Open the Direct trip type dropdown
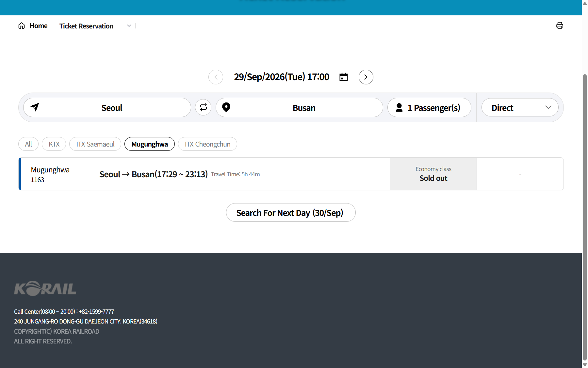Image resolution: width=588 pixels, height=368 pixels. [520, 108]
